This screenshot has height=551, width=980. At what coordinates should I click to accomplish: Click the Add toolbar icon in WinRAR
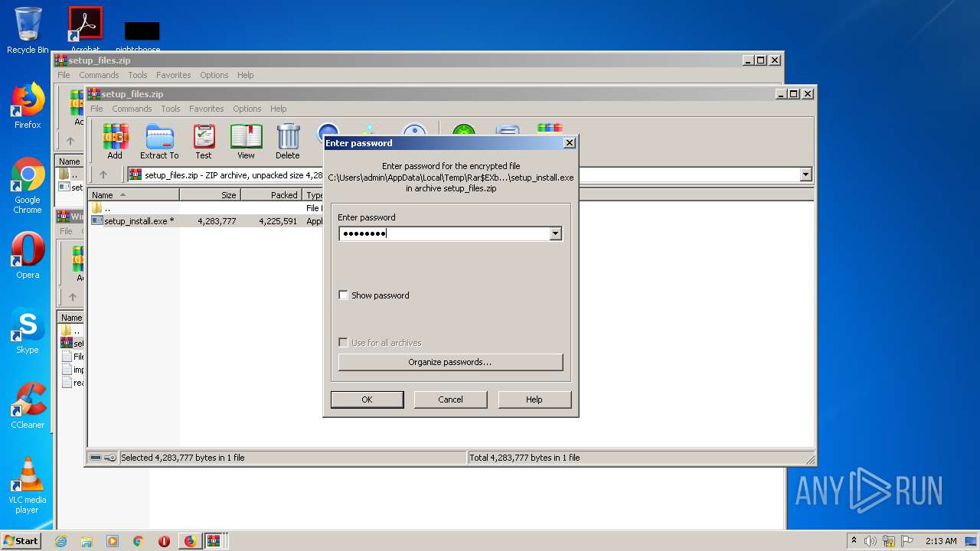pos(115,142)
